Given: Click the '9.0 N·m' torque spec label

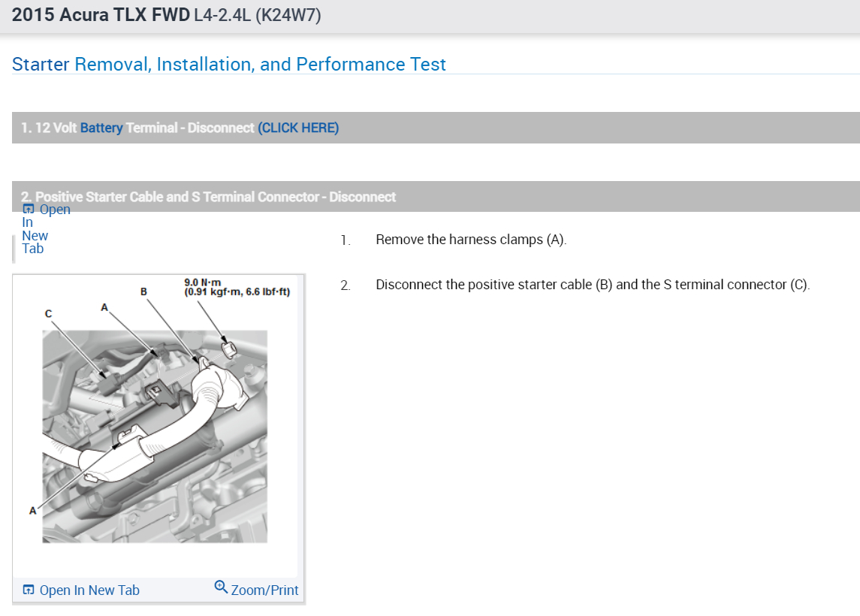Looking at the screenshot, I should (202, 282).
